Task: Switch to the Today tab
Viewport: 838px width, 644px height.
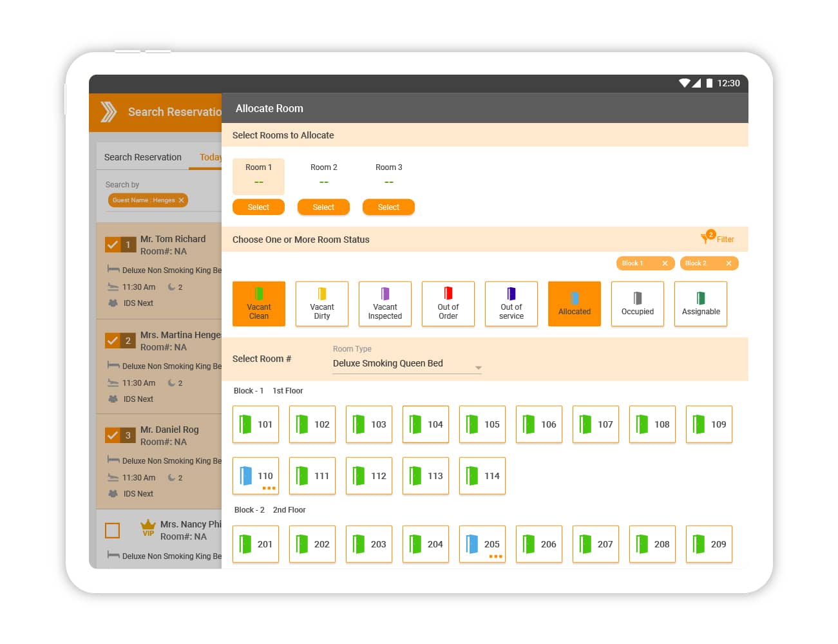Action: tap(210, 157)
